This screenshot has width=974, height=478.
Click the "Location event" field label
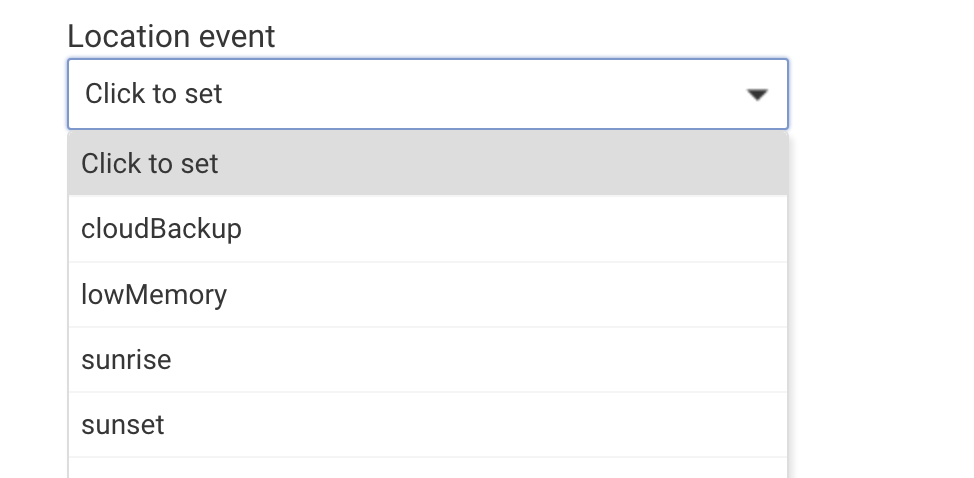171,36
